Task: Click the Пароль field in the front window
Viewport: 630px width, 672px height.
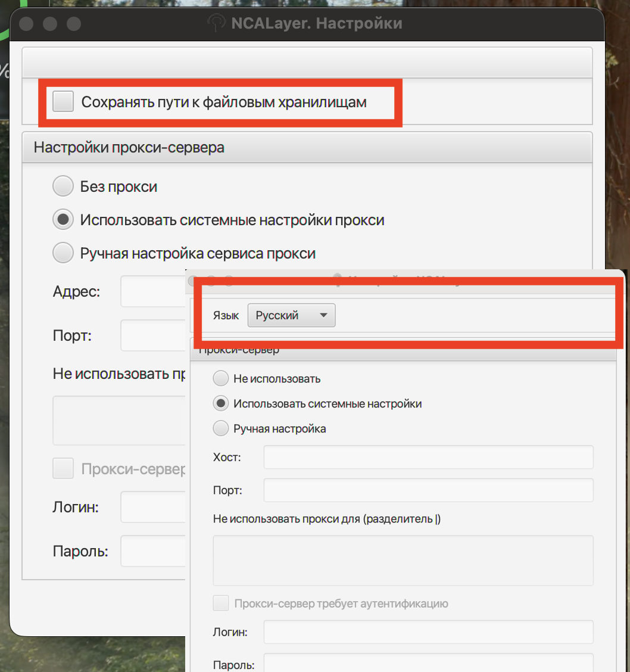Action: click(428, 663)
